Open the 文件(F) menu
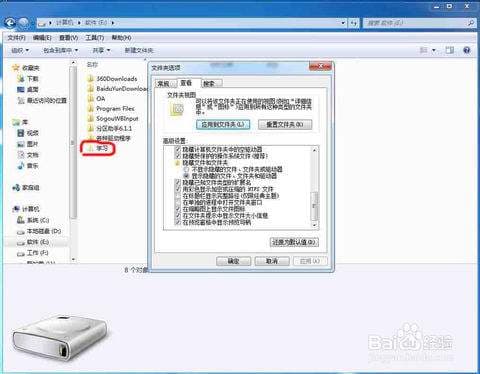The width and height of the screenshot is (480, 374). pyautogui.click(x=16, y=38)
